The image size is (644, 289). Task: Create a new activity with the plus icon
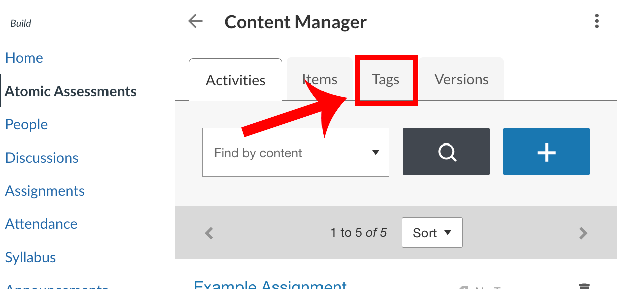[546, 152]
